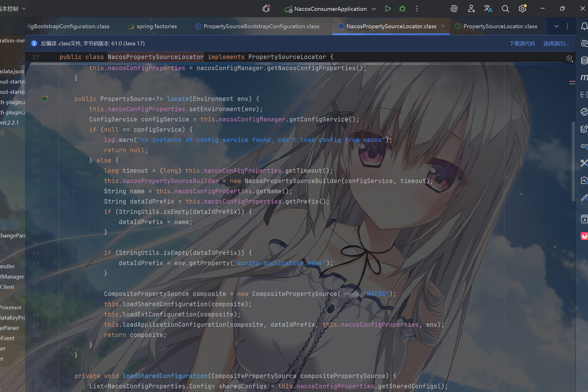The image size is (588, 392).
Task: Switch to PropertySourceBootstrapConfiguration.class tab
Action: pyautogui.click(x=257, y=26)
